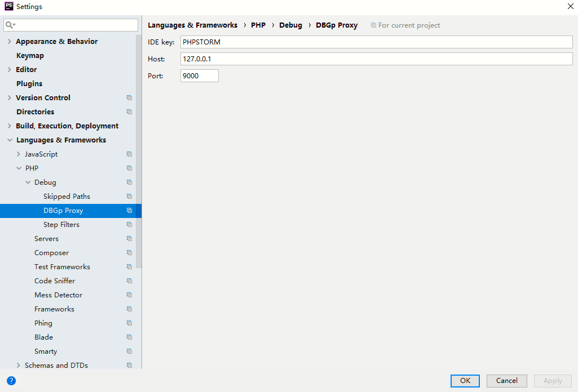578x392 pixels.
Task: Click the PhpStorm logo in title bar
Action: pos(9,6)
